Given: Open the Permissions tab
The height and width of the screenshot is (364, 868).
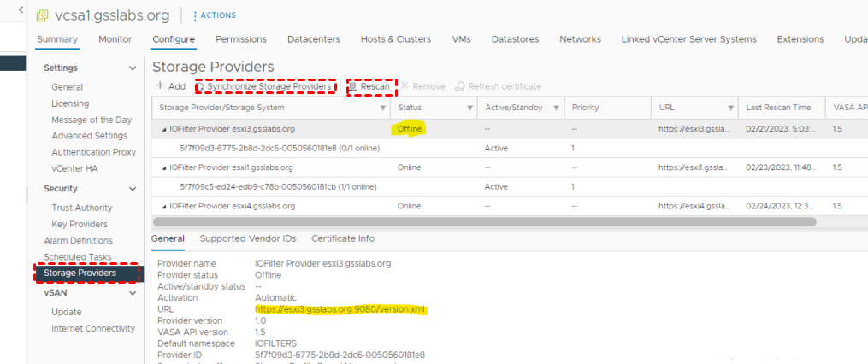Looking at the screenshot, I should tap(241, 39).
